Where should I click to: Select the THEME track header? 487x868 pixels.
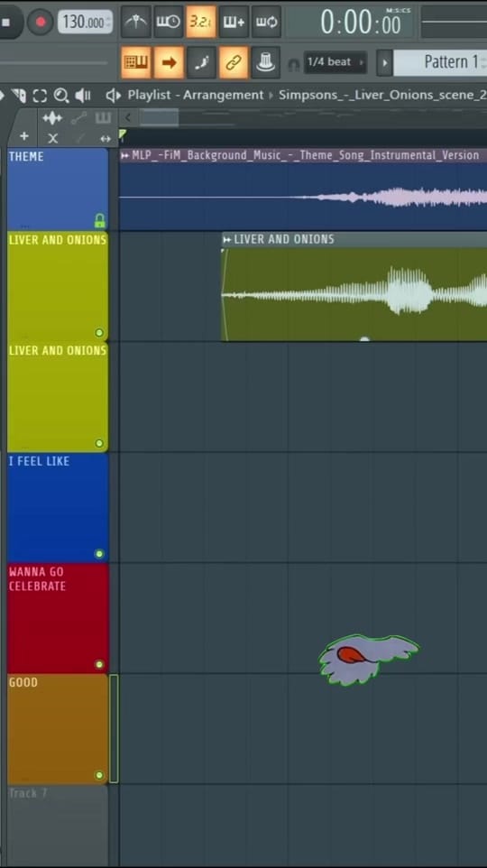(x=58, y=189)
